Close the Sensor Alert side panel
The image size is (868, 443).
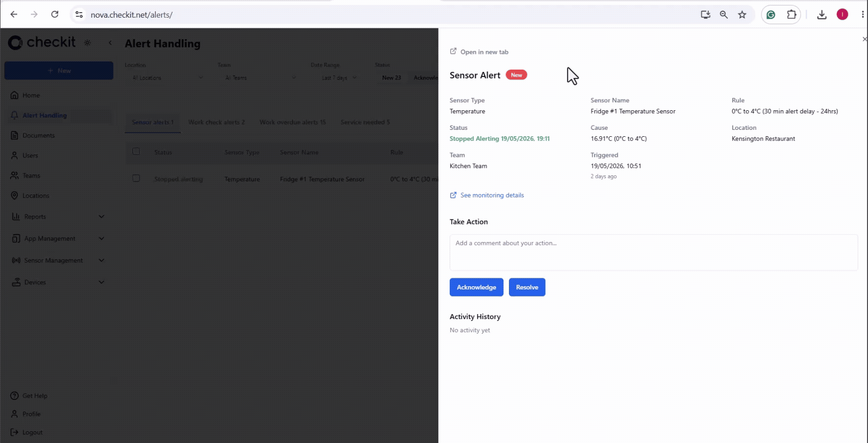click(864, 39)
